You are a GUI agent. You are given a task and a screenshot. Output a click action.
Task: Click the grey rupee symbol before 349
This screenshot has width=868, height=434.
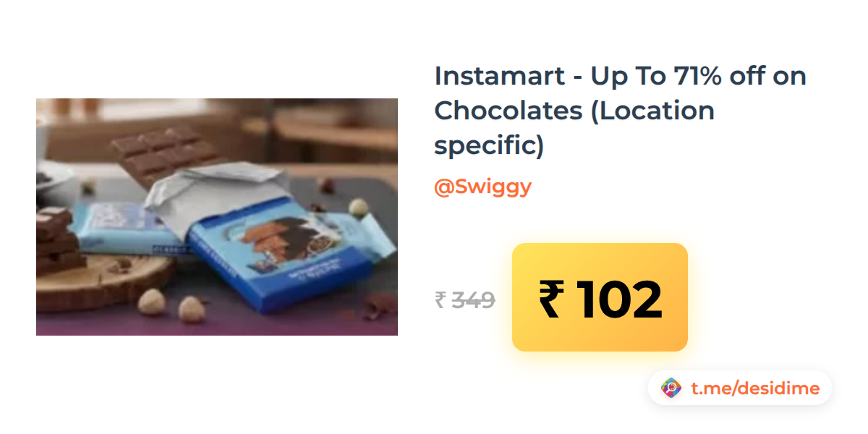pos(440,299)
